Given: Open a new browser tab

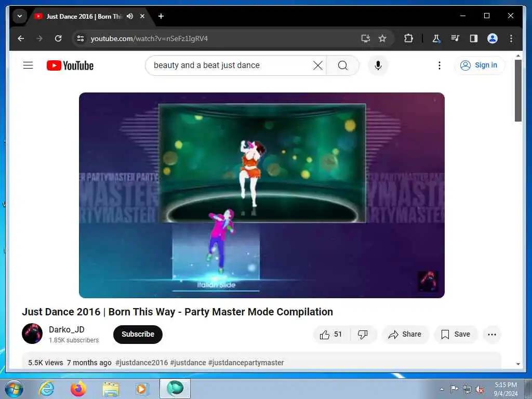Looking at the screenshot, I should coord(161,16).
